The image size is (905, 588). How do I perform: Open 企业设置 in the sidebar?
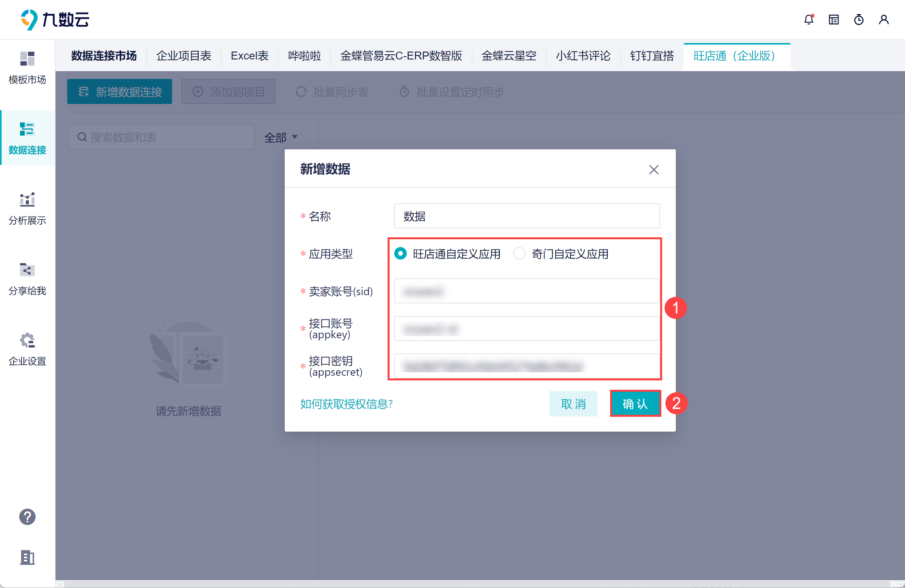27,349
